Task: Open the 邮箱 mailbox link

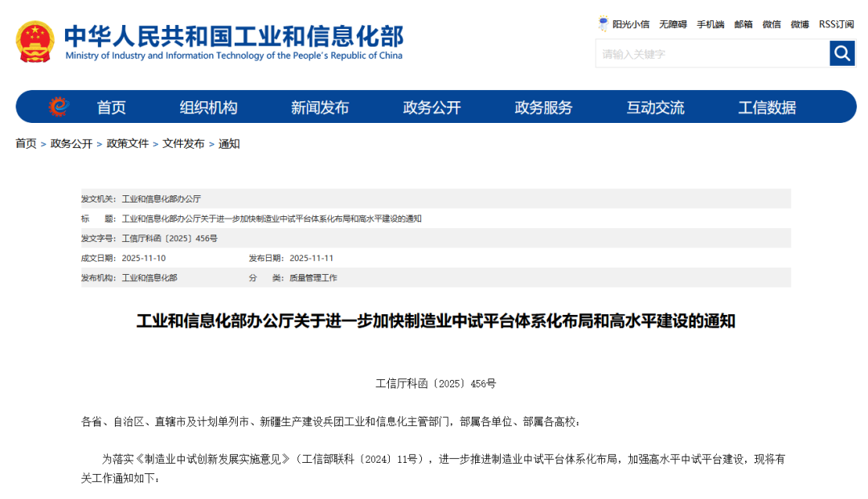Action: [743, 24]
